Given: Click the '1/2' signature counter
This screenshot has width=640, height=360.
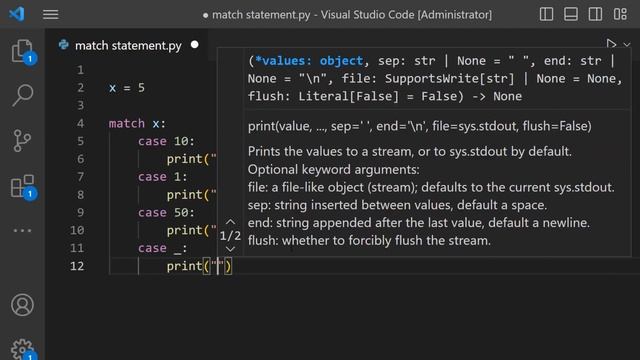Looking at the screenshot, I should 230,236.
